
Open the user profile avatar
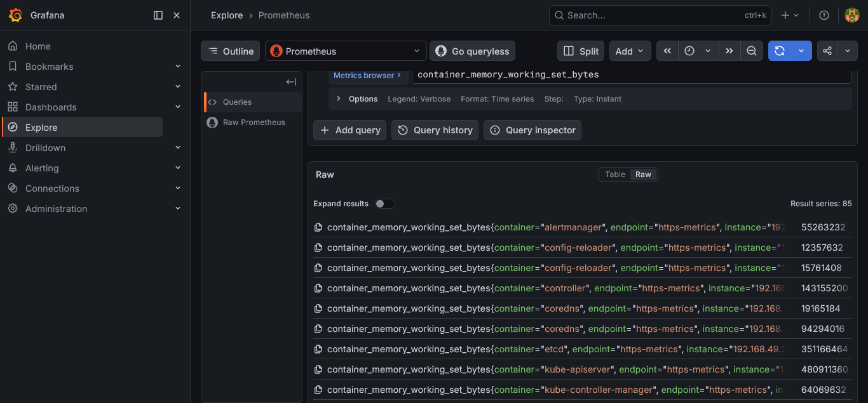pos(852,15)
